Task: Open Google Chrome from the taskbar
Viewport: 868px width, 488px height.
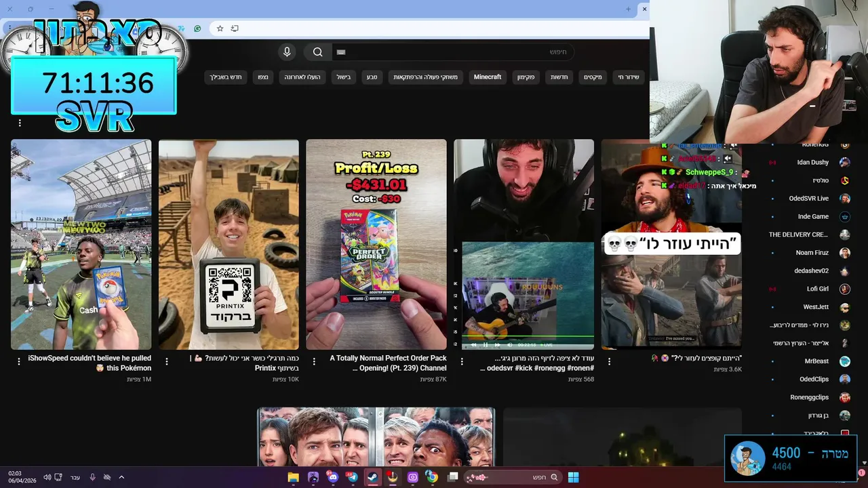Action: pos(432,477)
